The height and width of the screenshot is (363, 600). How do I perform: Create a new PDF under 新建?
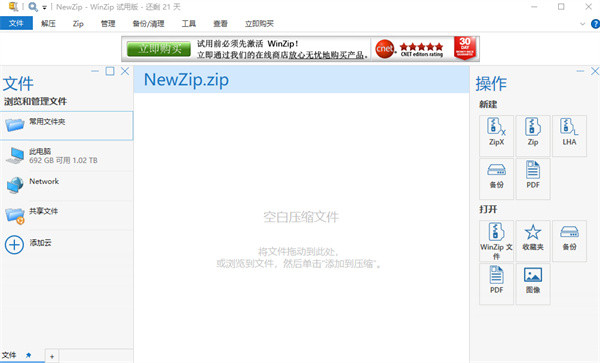(533, 179)
